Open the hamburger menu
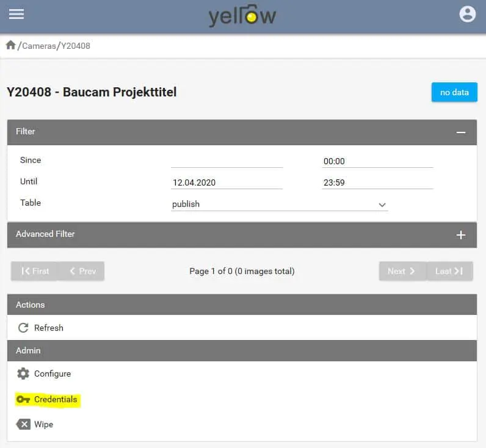 (x=16, y=14)
